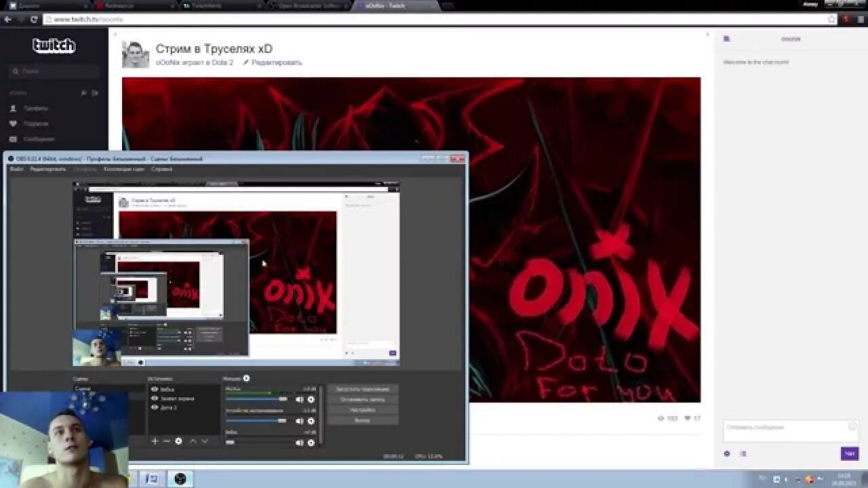Bookmark the page with the star icon

coord(832,20)
